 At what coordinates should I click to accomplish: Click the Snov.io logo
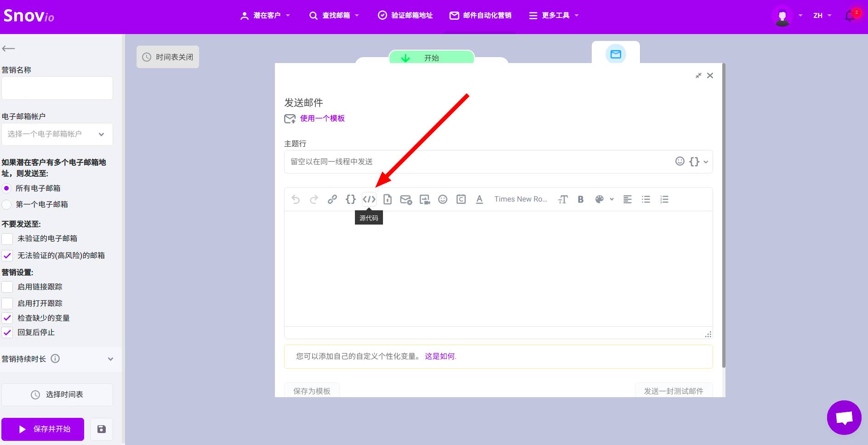(x=29, y=16)
